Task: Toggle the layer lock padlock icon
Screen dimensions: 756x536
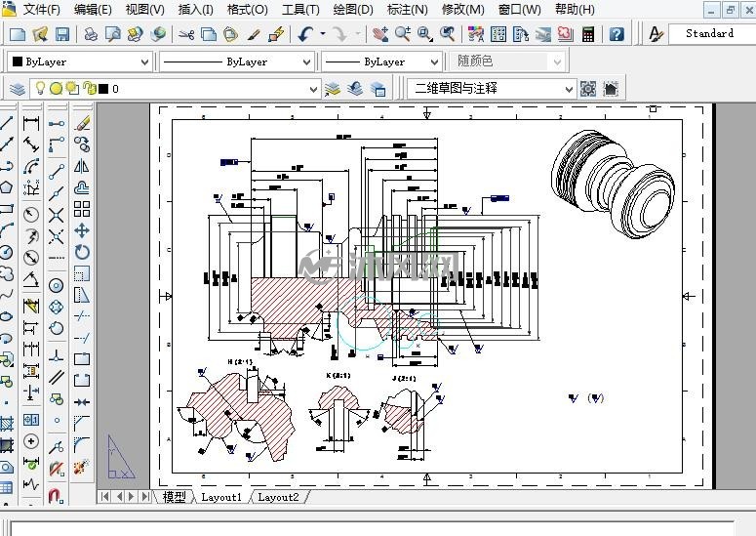Action: coord(90,88)
